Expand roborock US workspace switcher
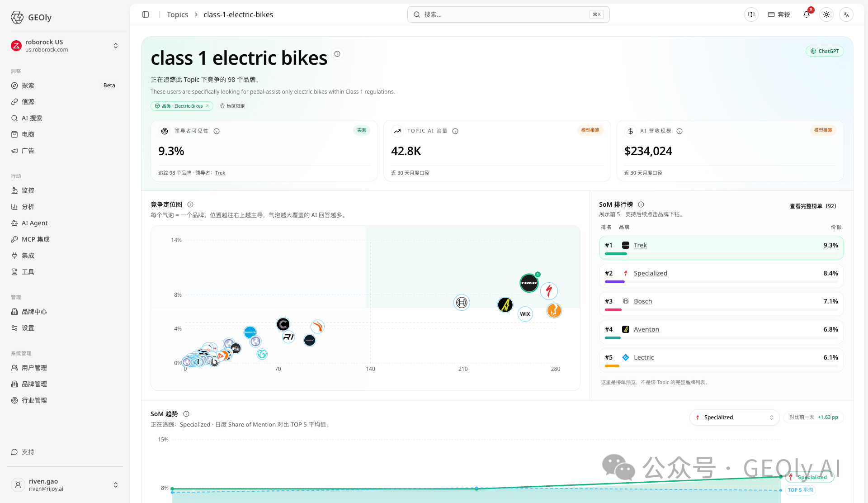The image size is (868, 503). pyautogui.click(x=65, y=46)
